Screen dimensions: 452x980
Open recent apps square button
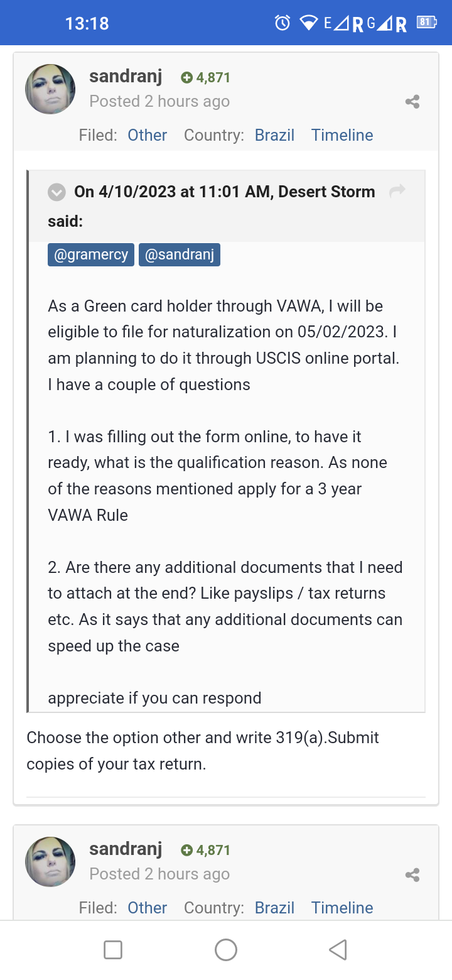[x=113, y=950]
